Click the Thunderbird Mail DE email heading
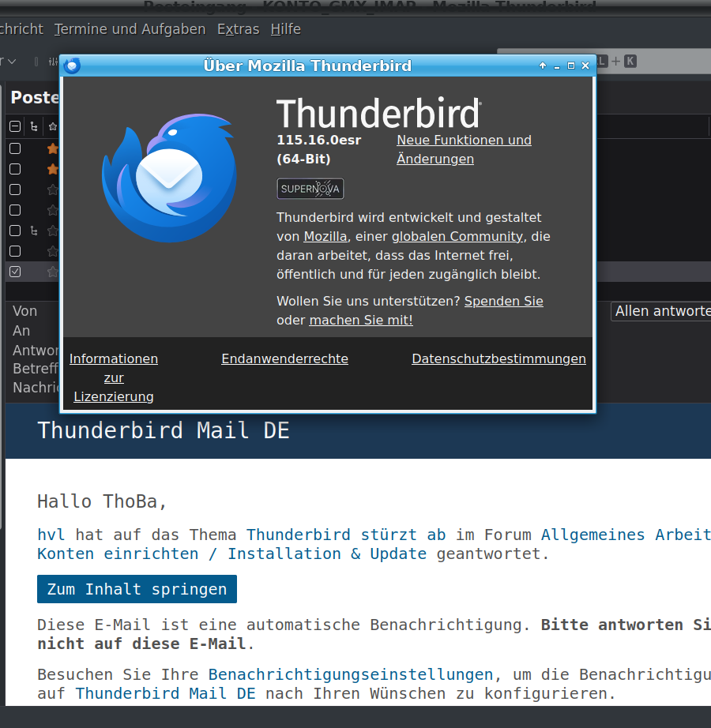Screen dimensions: 711x728 click(164, 430)
